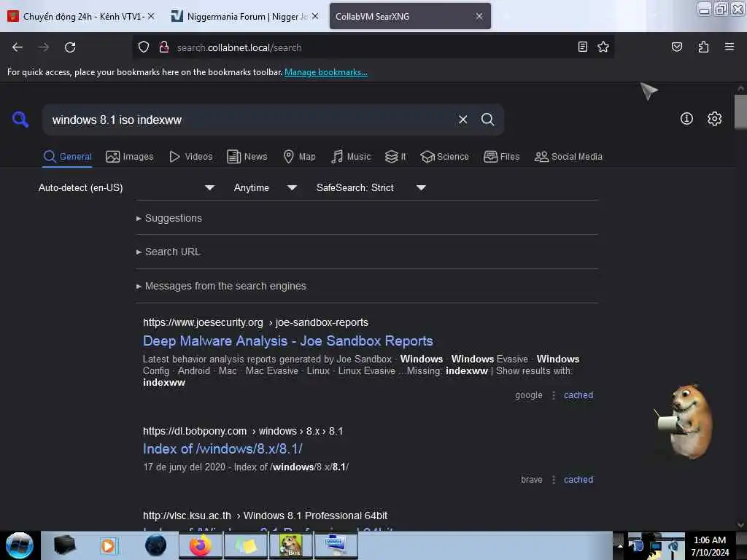View site security via the padlock icon

coord(164,47)
